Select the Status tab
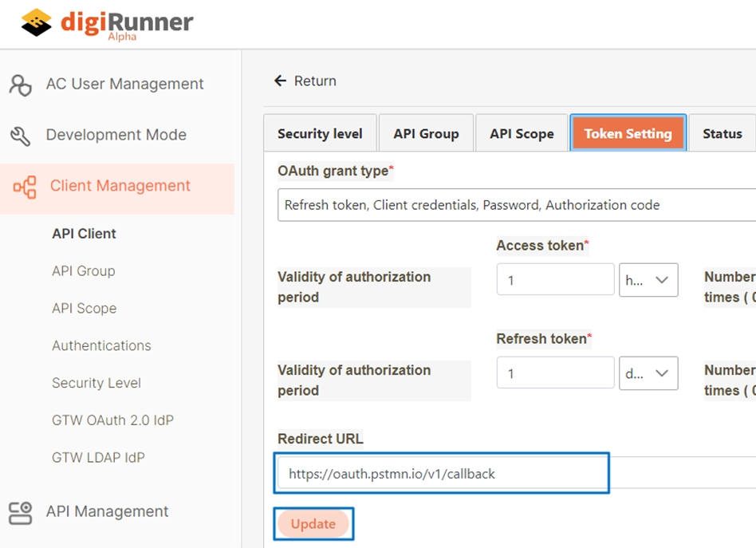Screen dimensions: 756x548 pyautogui.click(x=722, y=134)
